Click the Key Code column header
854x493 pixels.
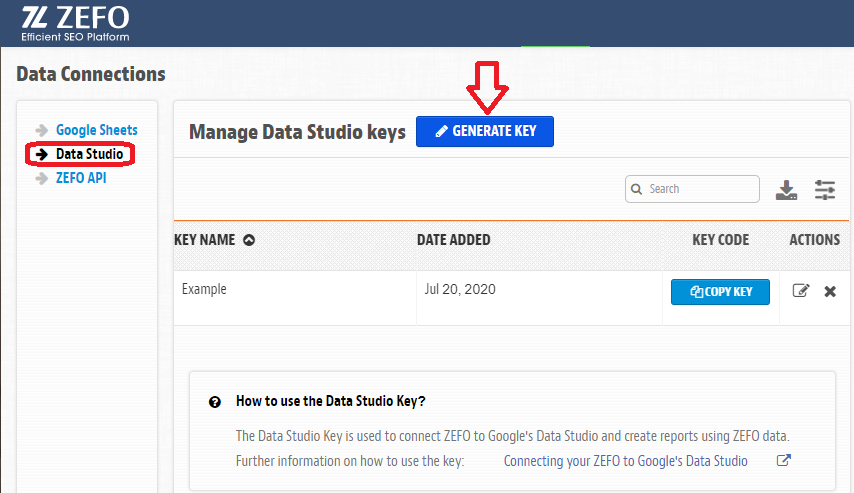click(720, 240)
